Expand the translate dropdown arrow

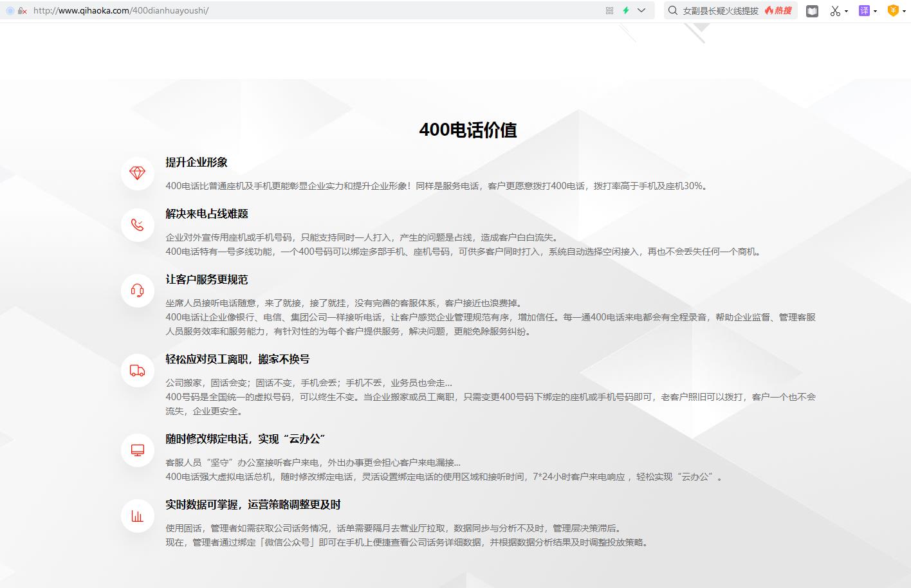pos(875,11)
